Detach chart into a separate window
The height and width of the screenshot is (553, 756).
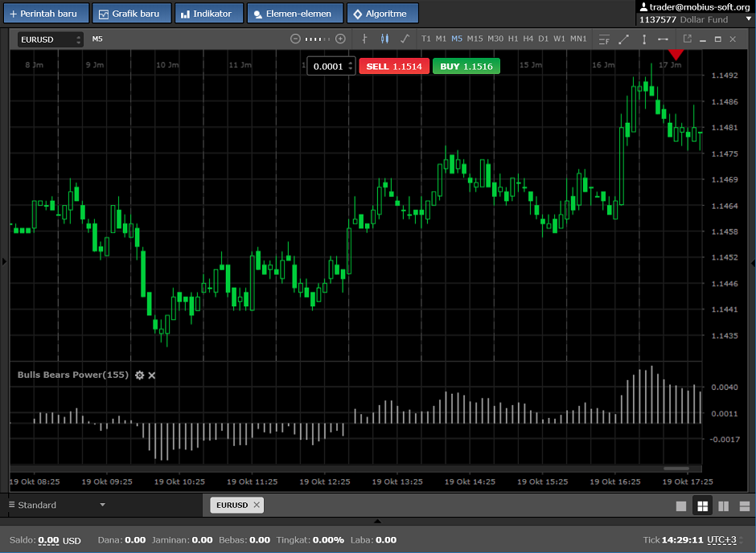[x=687, y=39]
